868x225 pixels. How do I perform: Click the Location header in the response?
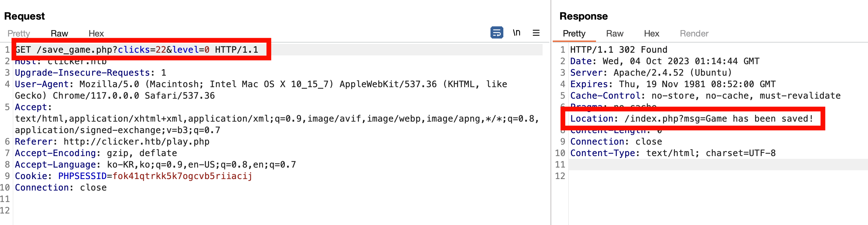click(x=691, y=119)
